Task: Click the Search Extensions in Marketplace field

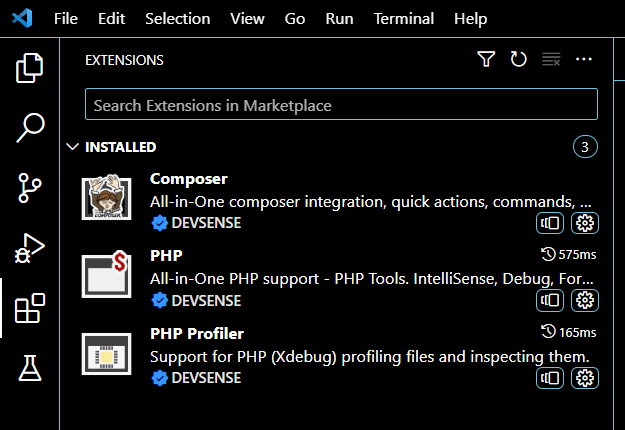Action: [340, 105]
